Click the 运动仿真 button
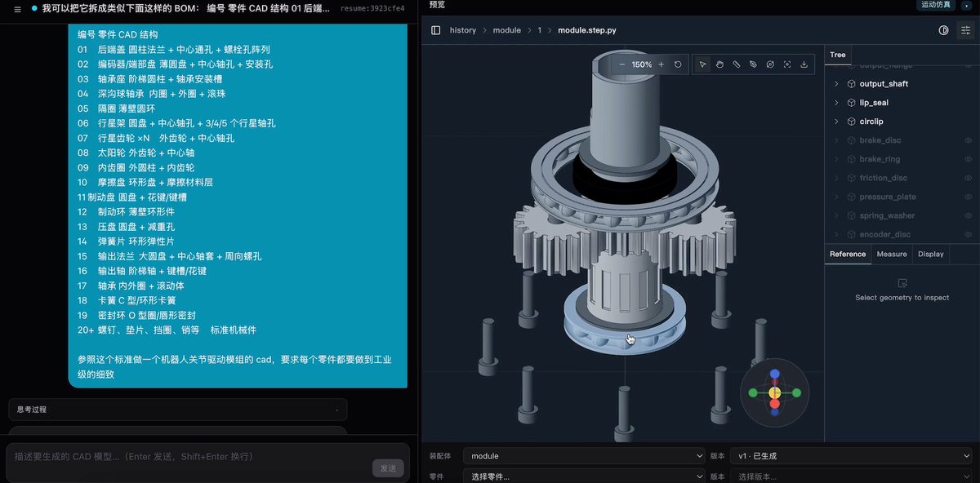 pyautogui.click(x=936, y=5)
